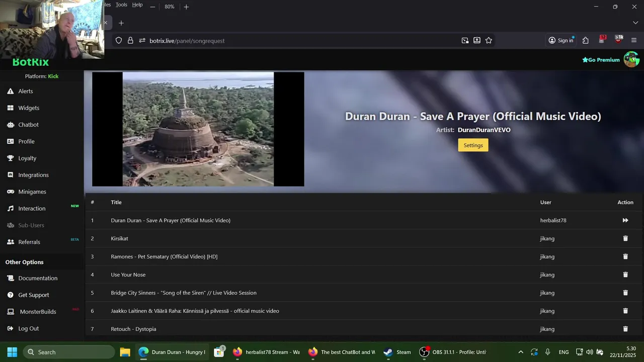Image resolution: width=644 pixels, height=362 pixels.
Task: Click the Windows Start button
Action: coord(12,352)
